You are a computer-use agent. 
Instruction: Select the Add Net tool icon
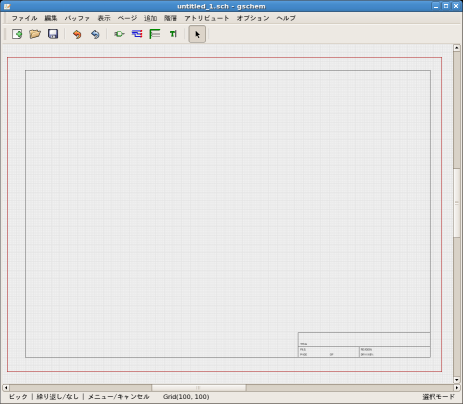point(137,34)
